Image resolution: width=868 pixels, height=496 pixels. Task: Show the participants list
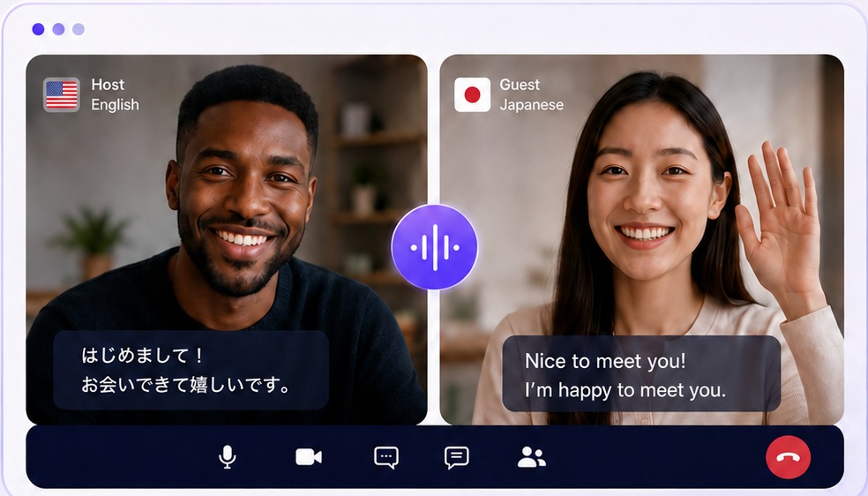click(531, 457)
